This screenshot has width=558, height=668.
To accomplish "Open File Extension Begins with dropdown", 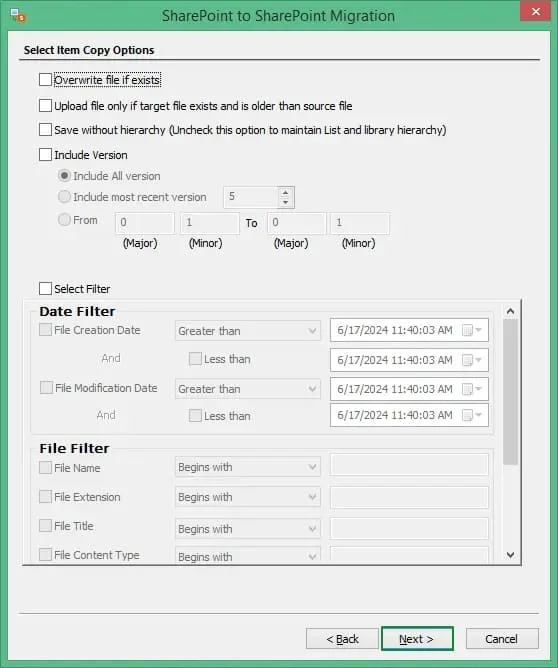I will coord(247,497).
